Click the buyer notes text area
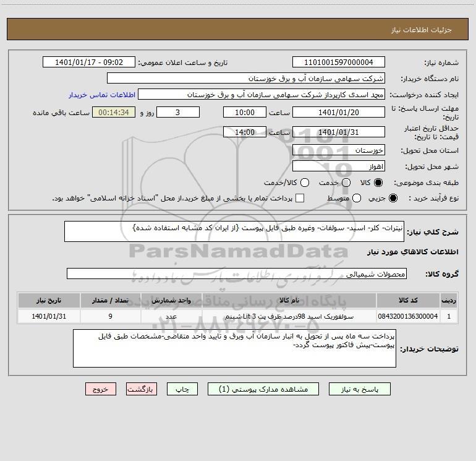 [234, 348]
